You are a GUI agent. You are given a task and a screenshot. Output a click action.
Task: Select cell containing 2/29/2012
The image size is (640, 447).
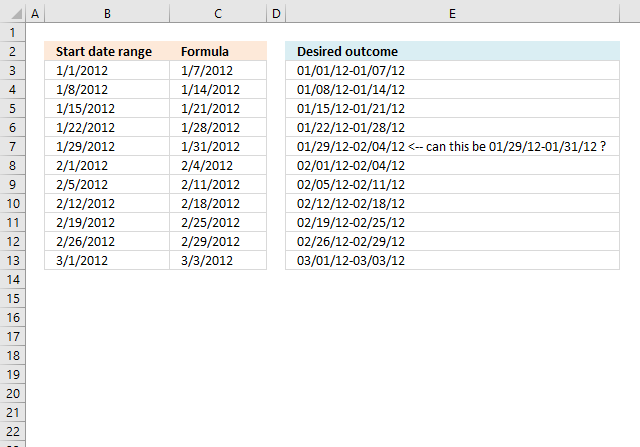pos(218,241)
